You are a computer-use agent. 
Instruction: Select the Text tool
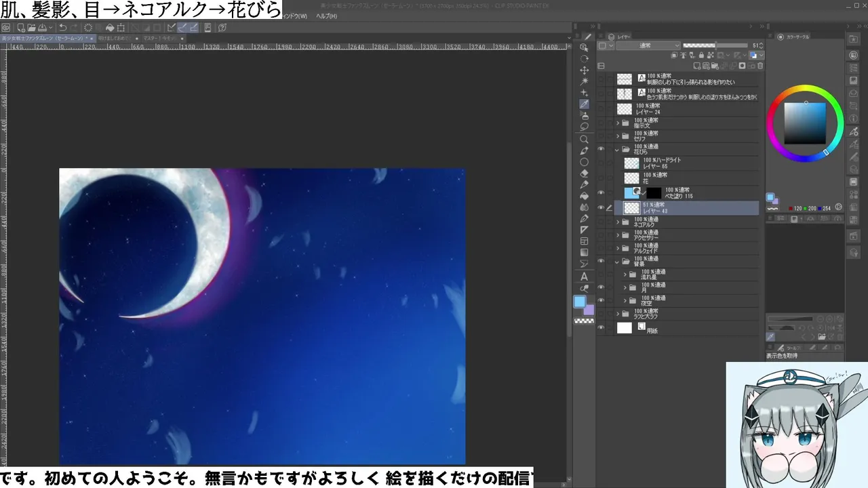584,277
